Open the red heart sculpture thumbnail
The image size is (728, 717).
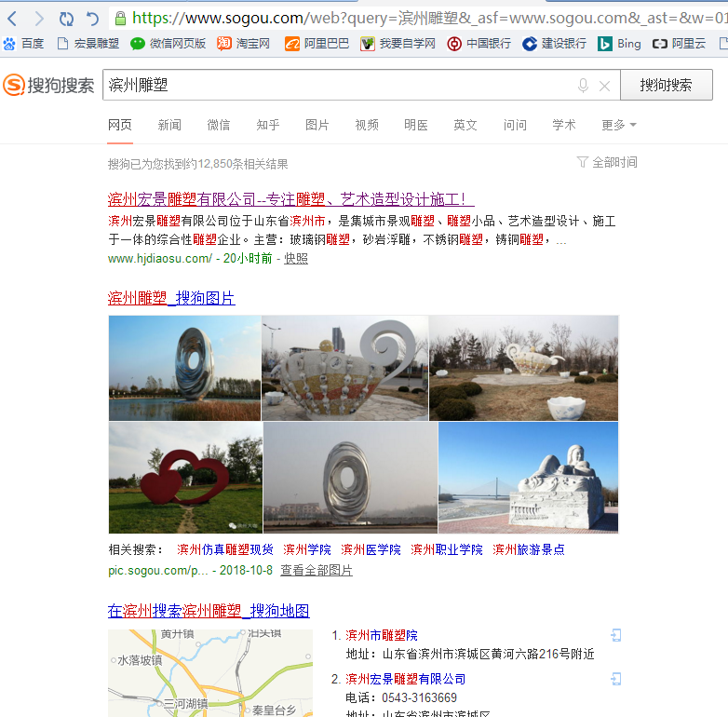pyautogui.click(x=184, y=477)
